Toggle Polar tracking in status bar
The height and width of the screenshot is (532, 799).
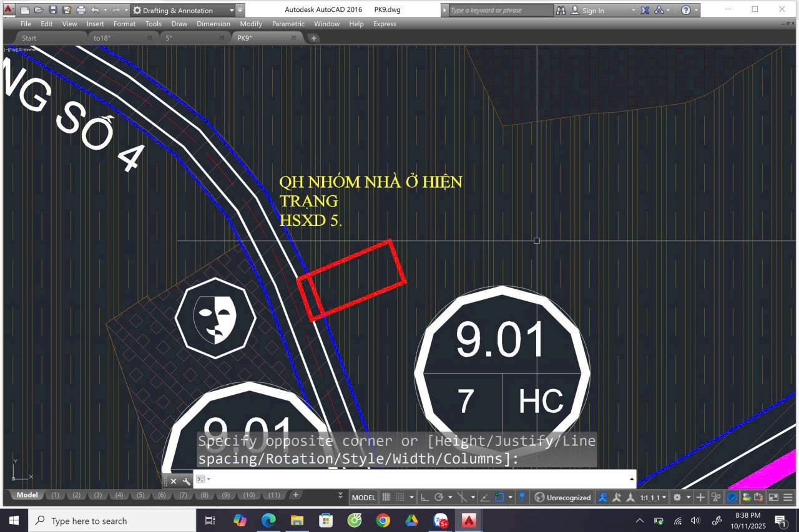tap(439, 497)
